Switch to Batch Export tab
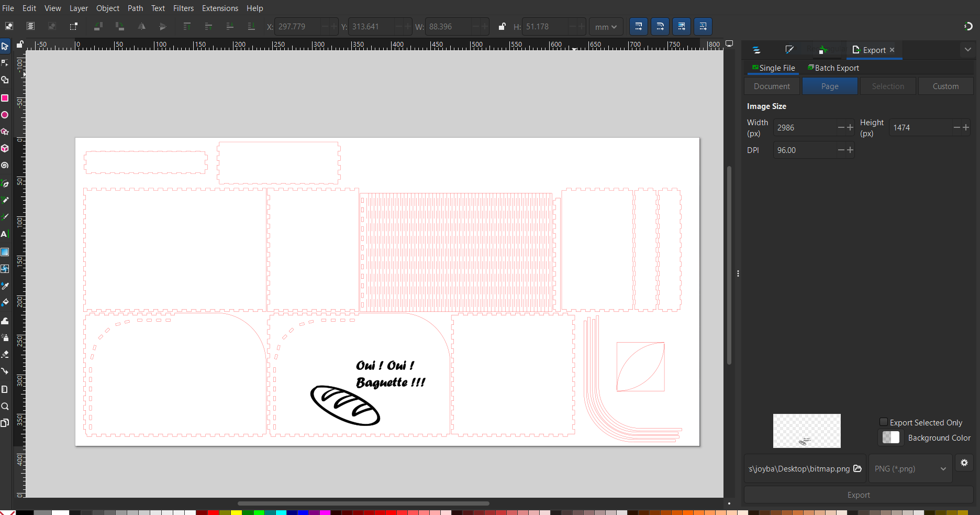 pyautogui.click(x=833, y=68)
